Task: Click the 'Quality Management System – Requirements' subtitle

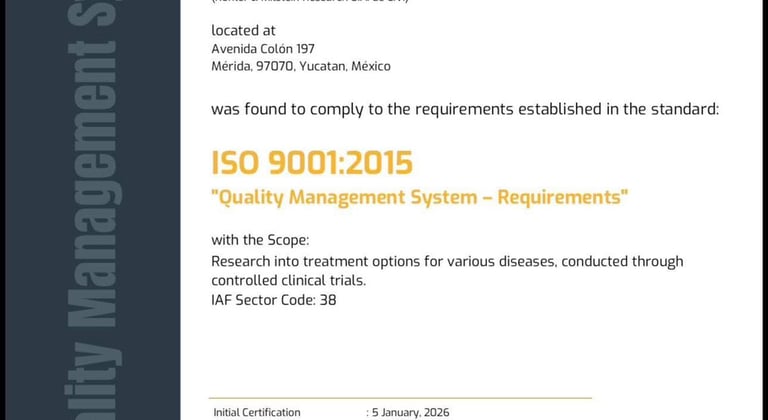Action: 419,198
